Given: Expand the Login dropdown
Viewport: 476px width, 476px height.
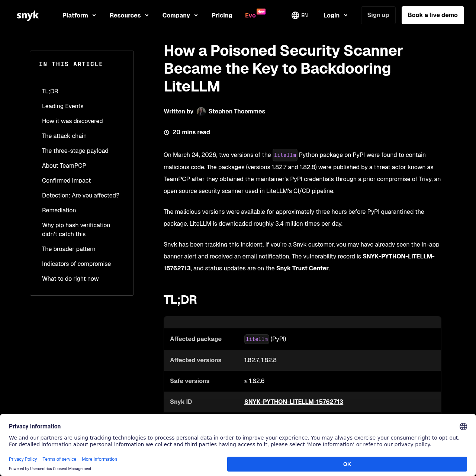Looking at the screenshot, I should [x=335, y=15].
